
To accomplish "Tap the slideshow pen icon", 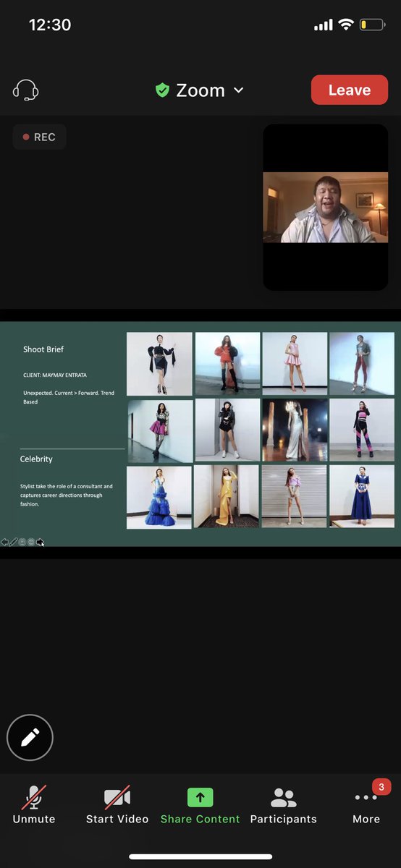I will pyautogui.click(x=14, y=541).
